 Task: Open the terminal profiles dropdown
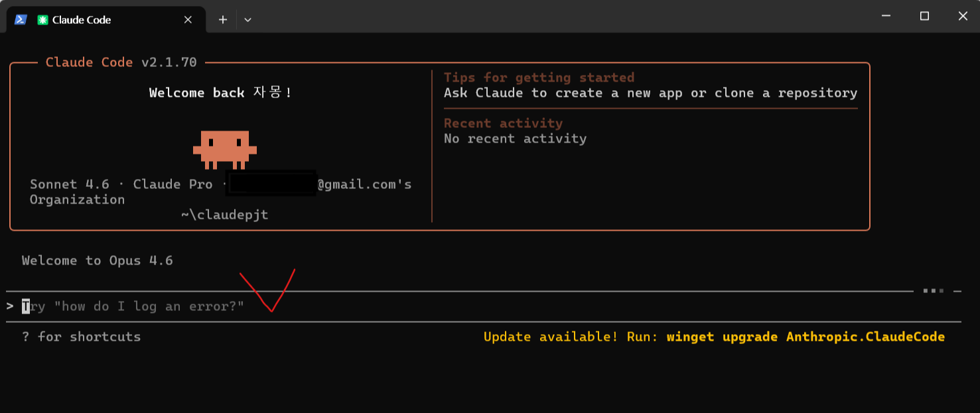tap(247, 20)
